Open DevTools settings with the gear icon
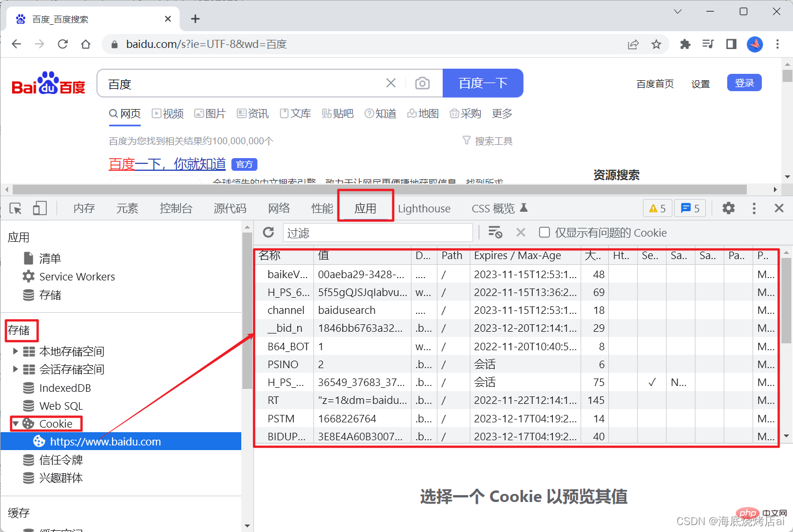Screen dimensions: 793x532 [728, 208]
